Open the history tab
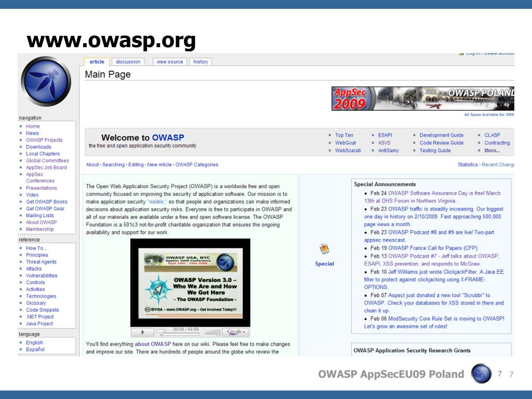This screenshot has height=399, width=532. tap(201, 62)
